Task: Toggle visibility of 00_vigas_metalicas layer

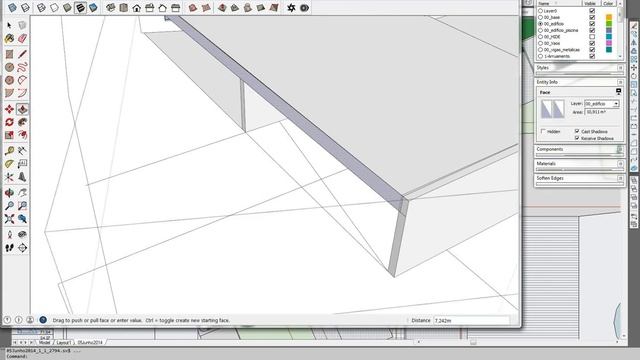Action: (592, 49)
